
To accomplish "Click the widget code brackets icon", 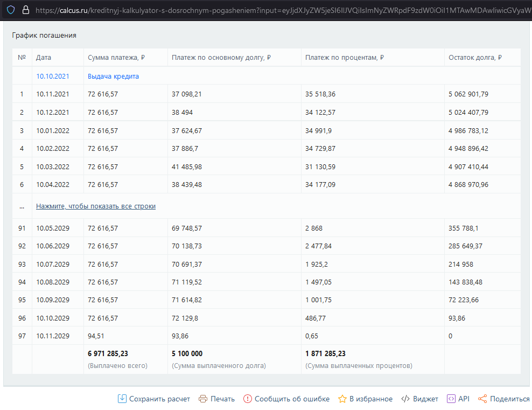I will point(405,399).
